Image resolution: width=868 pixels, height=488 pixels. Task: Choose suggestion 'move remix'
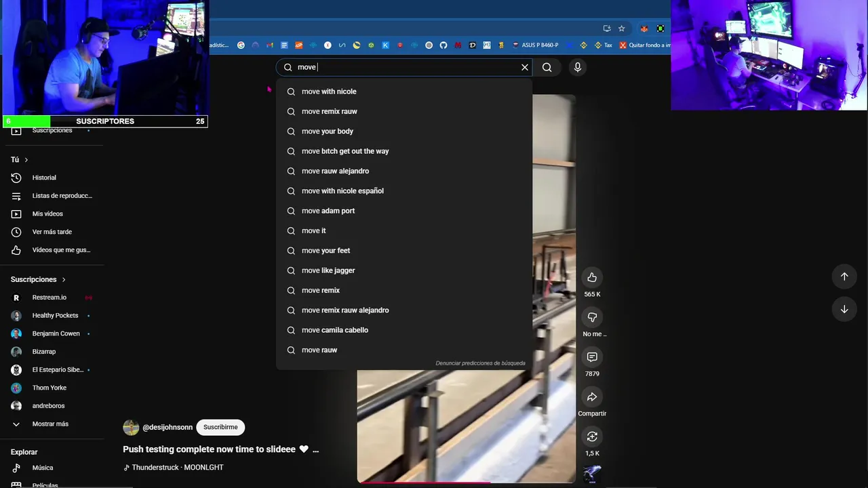[404, 290]
